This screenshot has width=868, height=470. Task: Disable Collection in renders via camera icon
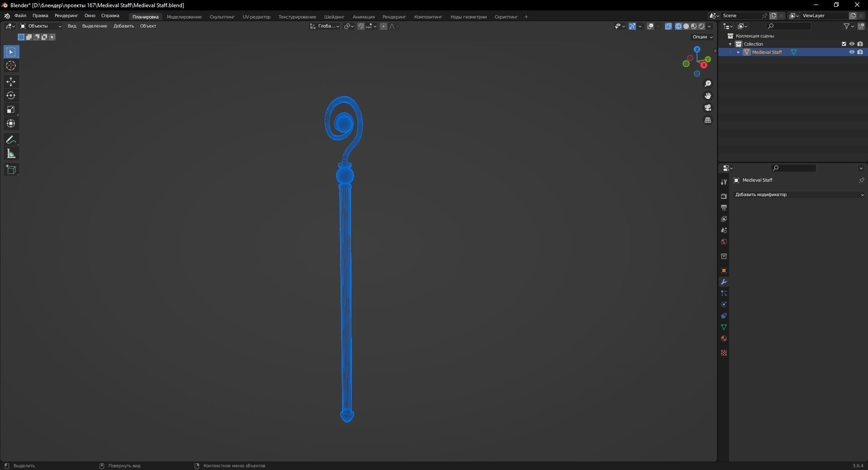[x=860, y=44]
